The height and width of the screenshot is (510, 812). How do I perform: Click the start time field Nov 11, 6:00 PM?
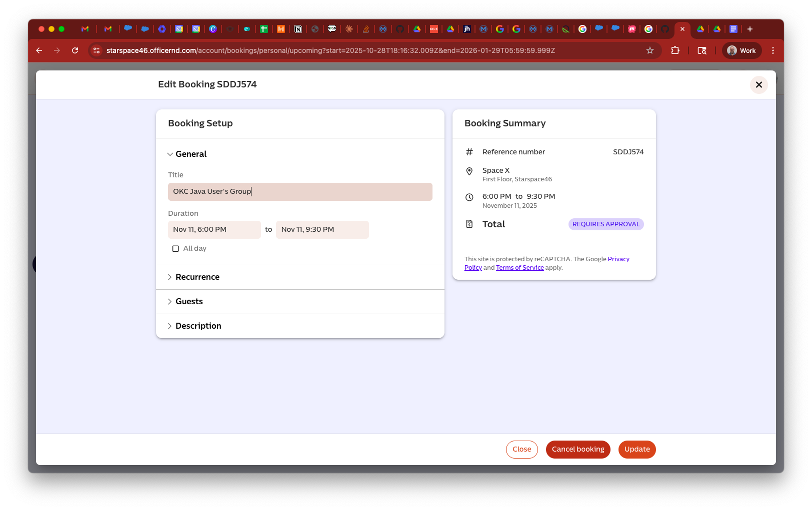click(x=214, y=230)
